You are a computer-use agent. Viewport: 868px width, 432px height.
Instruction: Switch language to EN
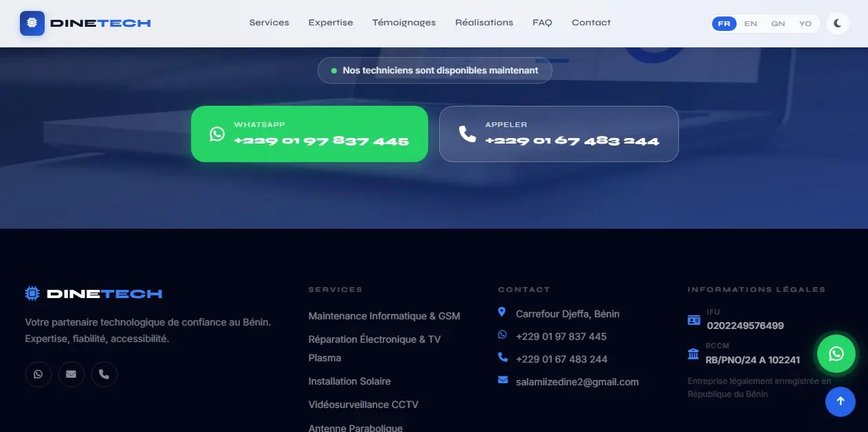tap(750, 23)
